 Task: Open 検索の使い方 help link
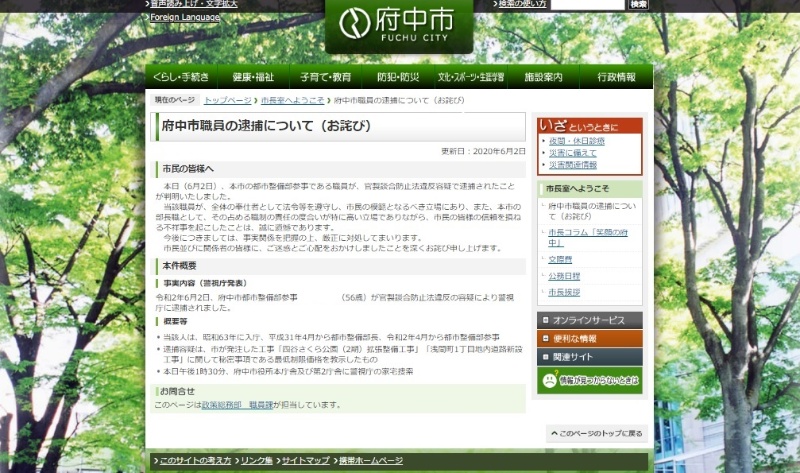(x=522, y=4)
